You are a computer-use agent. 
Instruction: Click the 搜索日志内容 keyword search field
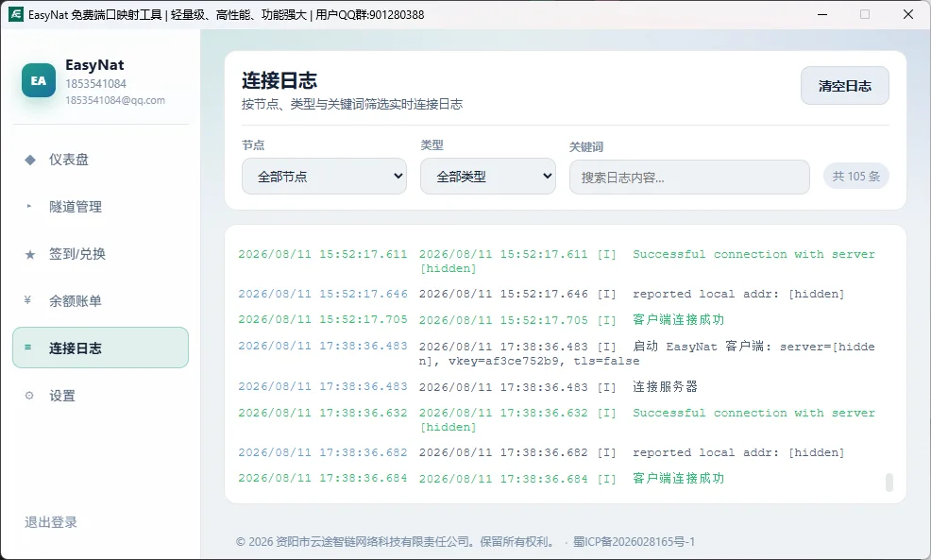click(x=689, y=177)
